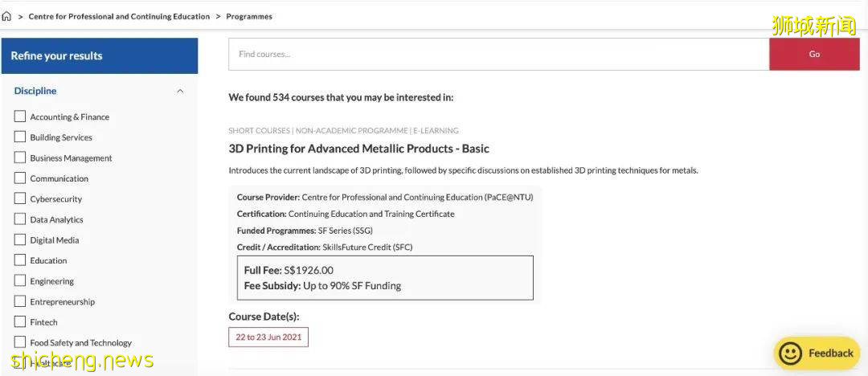Tick the Digital Media checkbox

pyautogui.click(x=20, y=239)
